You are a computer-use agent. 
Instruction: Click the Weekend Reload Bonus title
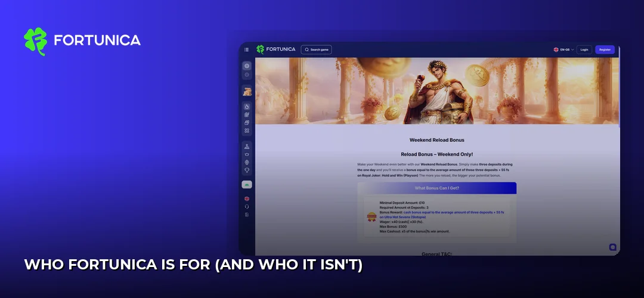[437, 140]
